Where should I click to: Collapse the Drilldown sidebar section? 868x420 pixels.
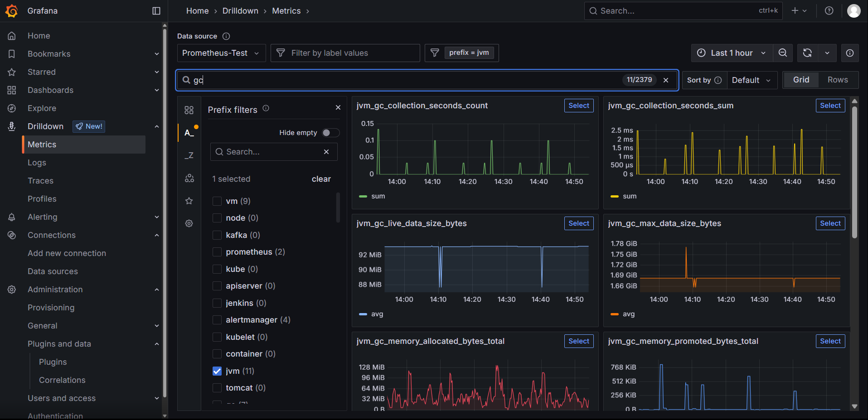pos(157,126)
